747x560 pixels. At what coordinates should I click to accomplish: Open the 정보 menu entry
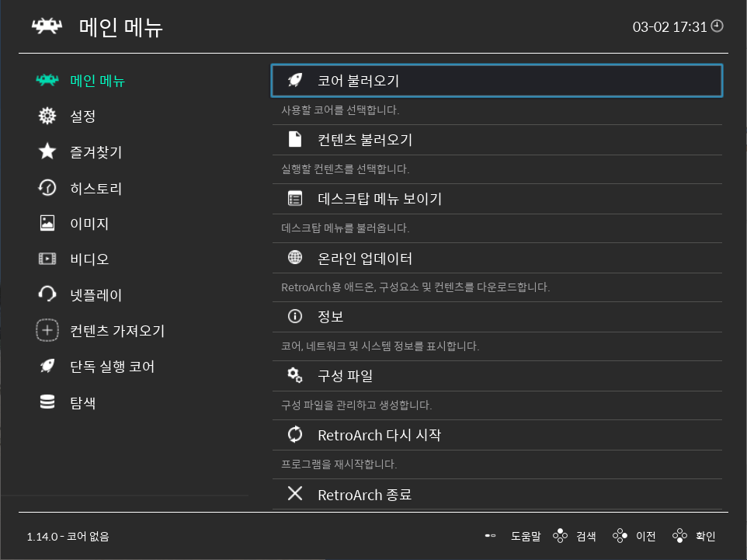tap(497, 317)
